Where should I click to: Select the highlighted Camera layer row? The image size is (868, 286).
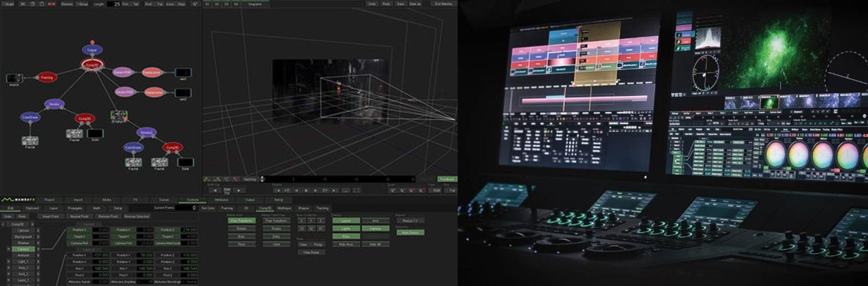click(x=24, y=249)
